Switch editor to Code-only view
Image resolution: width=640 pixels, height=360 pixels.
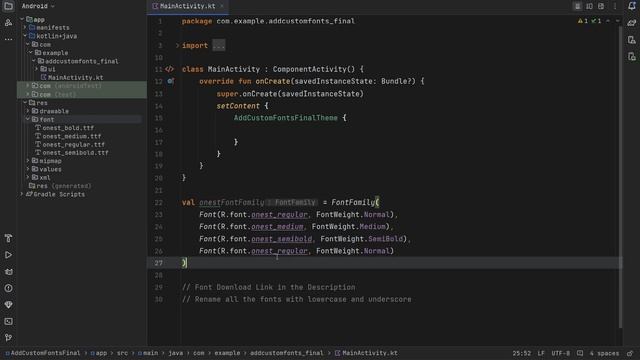[578, 6]
